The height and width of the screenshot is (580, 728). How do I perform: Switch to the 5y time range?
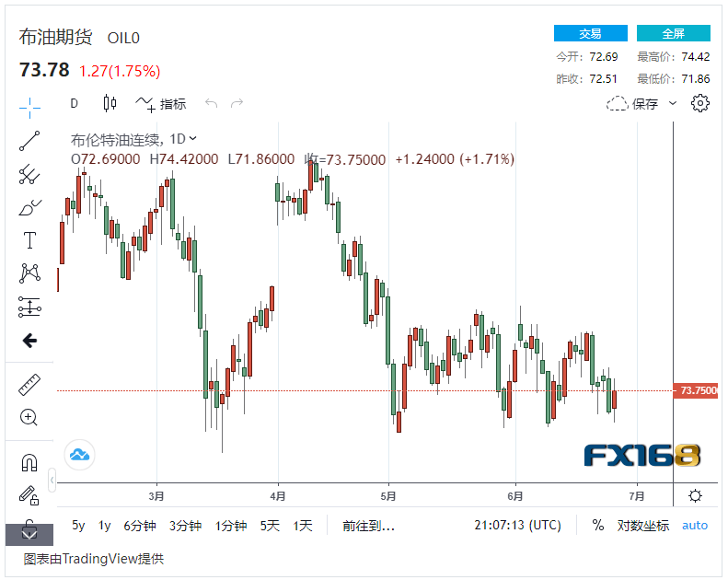(78, 526)
